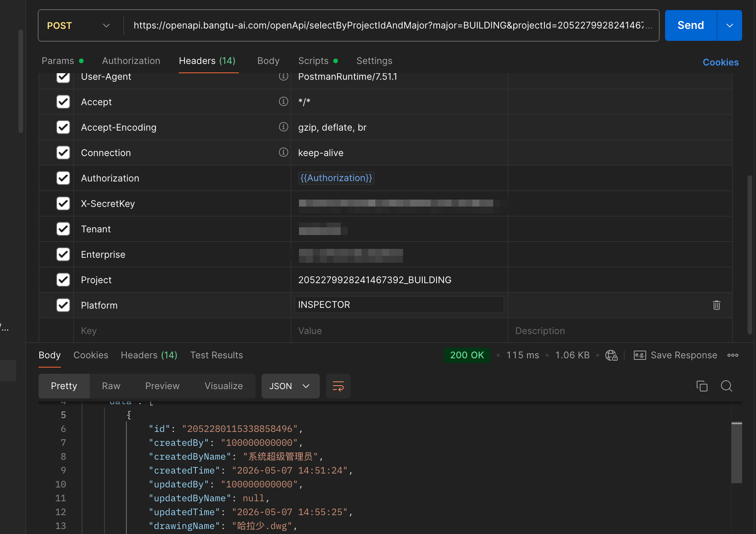The image size is (756, 534).
Task: Click the Platform value field INSPECTOR
Action: 399,305
